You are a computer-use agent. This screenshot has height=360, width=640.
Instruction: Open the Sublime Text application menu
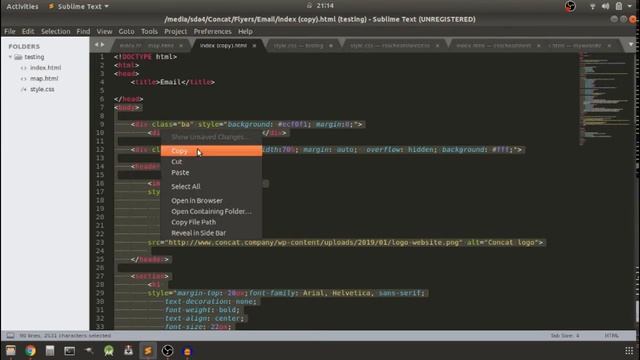(x=79, y=7)
